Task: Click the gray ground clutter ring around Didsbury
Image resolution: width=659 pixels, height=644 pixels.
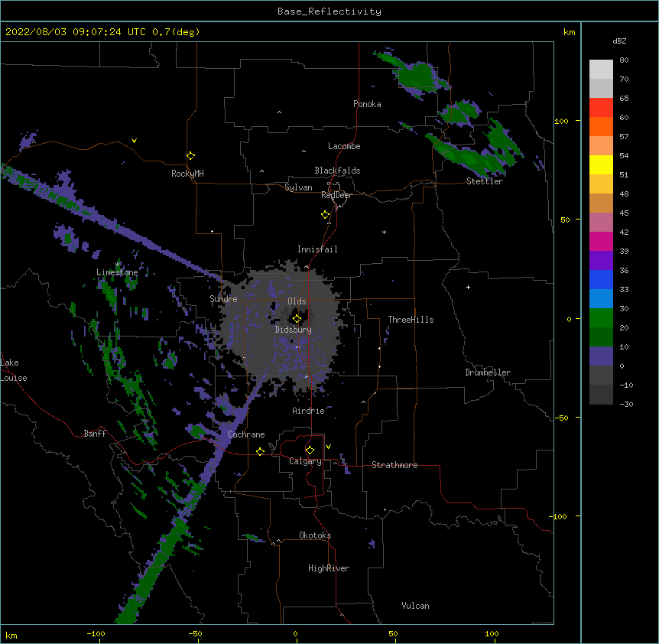Action: [x=281, y=328]
